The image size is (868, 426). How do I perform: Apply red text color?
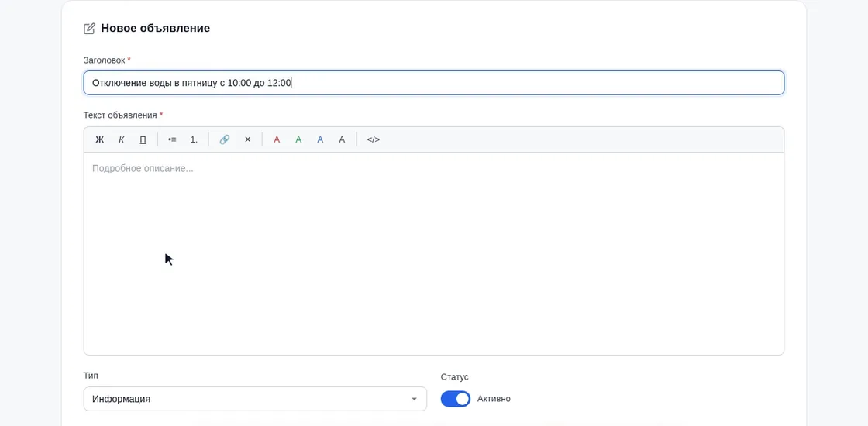[x=277, y=139]
